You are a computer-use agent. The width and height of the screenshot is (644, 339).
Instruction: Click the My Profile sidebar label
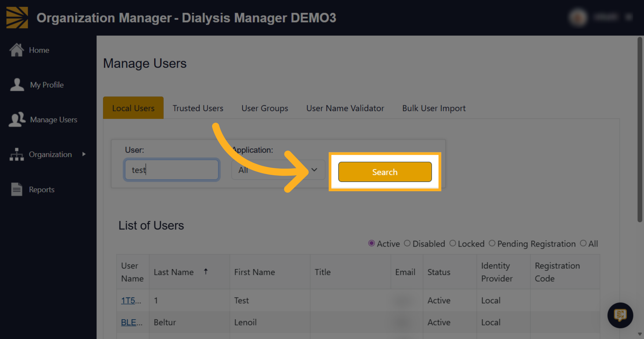pyautogui.click(x=47, y=85)
